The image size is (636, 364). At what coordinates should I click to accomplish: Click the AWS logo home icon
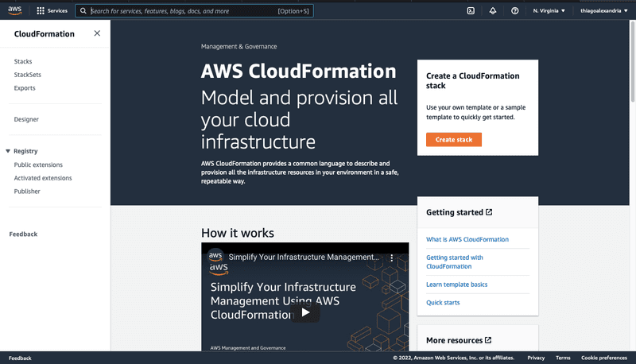pos(14,10)
